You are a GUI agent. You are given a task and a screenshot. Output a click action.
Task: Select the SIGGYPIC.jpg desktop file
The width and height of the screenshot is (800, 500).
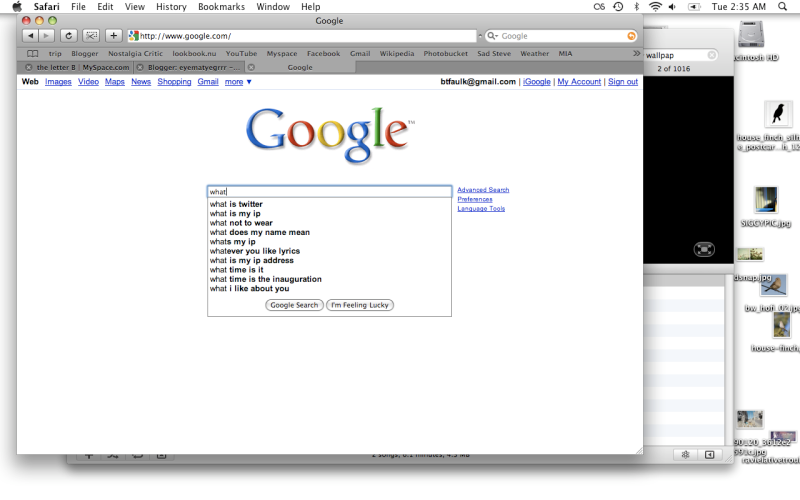pyautogui.click(x=766, y=200)
